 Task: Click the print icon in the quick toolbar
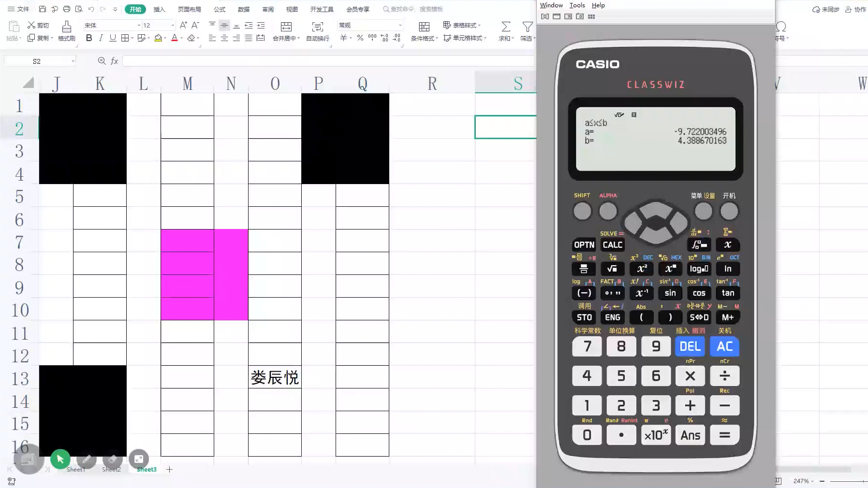click(x=67, y=9)
